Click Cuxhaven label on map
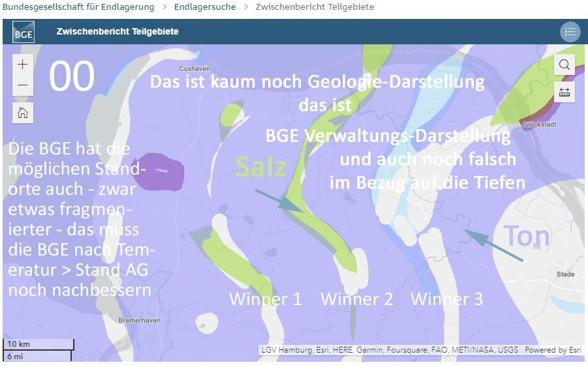588x365 pixels. tap(194, 68)
